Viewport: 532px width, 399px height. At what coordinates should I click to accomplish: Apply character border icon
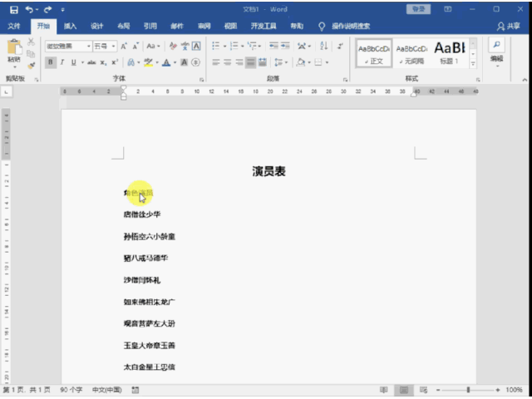[x=196, y=47]
